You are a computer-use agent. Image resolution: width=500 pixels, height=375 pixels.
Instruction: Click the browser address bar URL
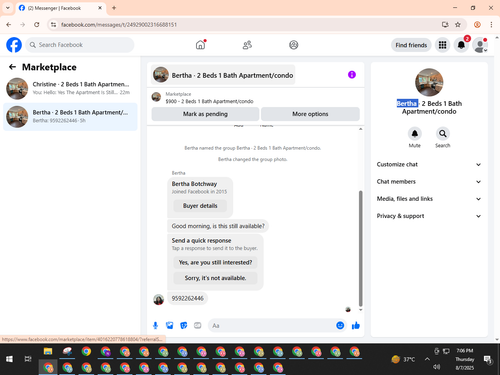tap(119, 24)
